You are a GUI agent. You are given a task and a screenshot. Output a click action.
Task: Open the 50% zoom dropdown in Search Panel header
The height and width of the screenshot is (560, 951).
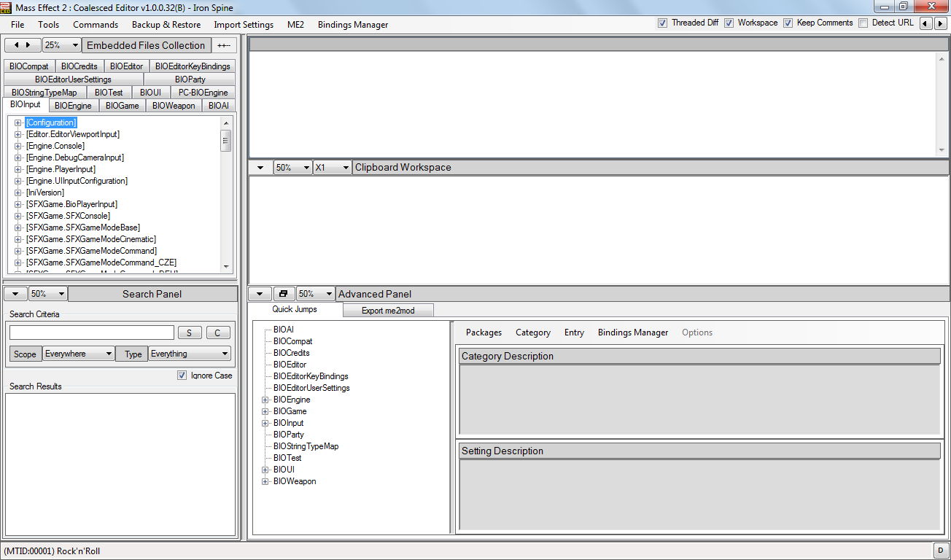48,294
